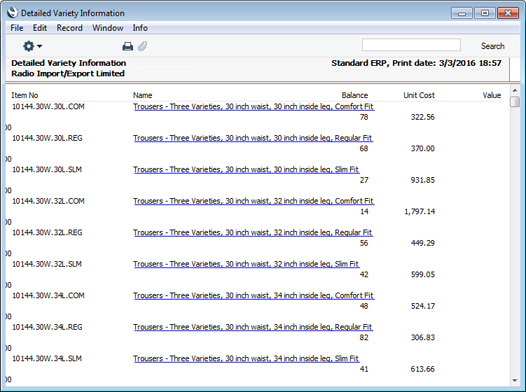The height and width of the screenshot is (392, 526).
Task: Open link for 32 inch leg Slim Fit trousers
Action: pos(246,264)
